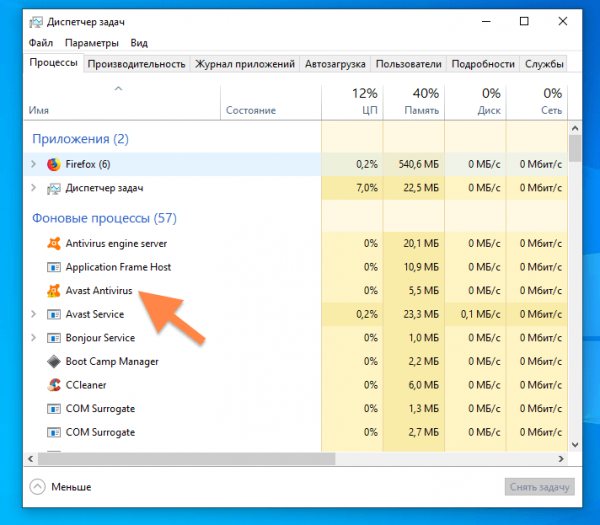Click CCleaner memory value 6,0 МБ
The height and width of the screenshot is (525, 600).
(424, 385)
